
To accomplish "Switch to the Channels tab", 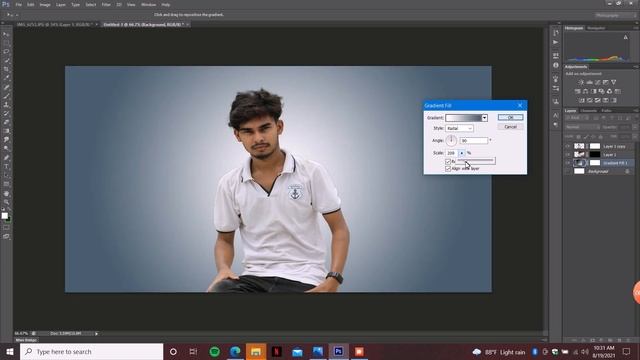I will click(589, 111).
